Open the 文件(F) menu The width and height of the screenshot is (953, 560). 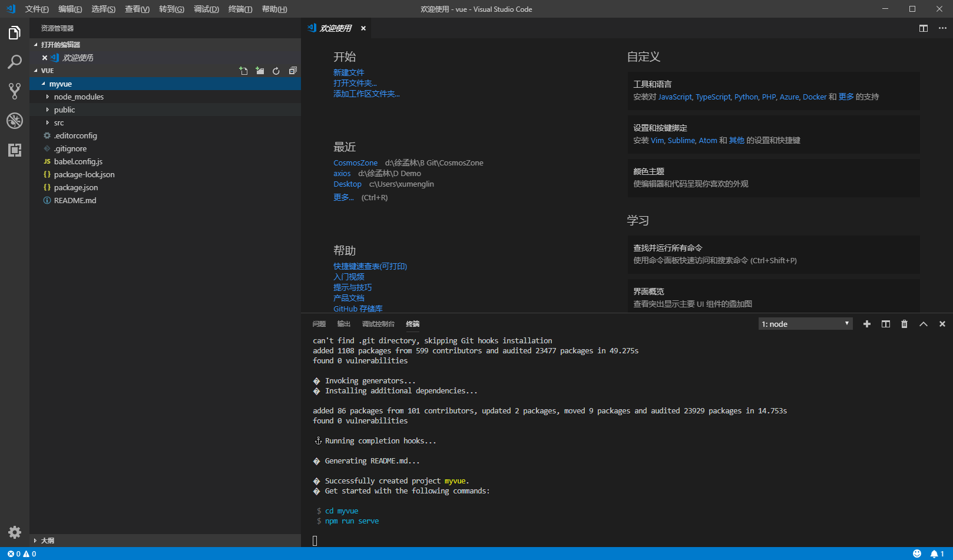point(37,9)
